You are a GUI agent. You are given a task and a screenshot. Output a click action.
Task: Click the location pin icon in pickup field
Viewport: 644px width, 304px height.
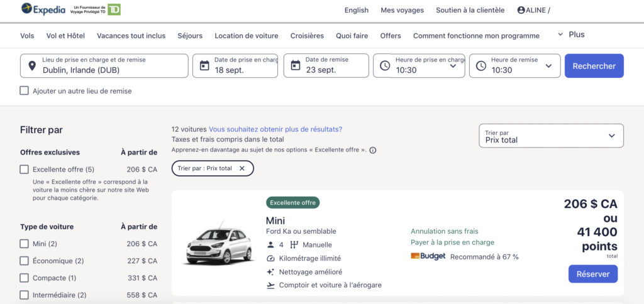31,66
